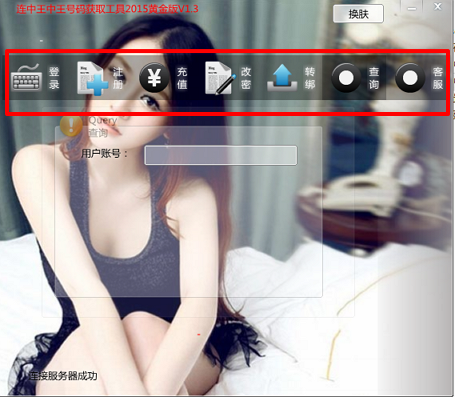Select the 转绑 text label
The width and height of the screenshot is (455, 397).
310,78
